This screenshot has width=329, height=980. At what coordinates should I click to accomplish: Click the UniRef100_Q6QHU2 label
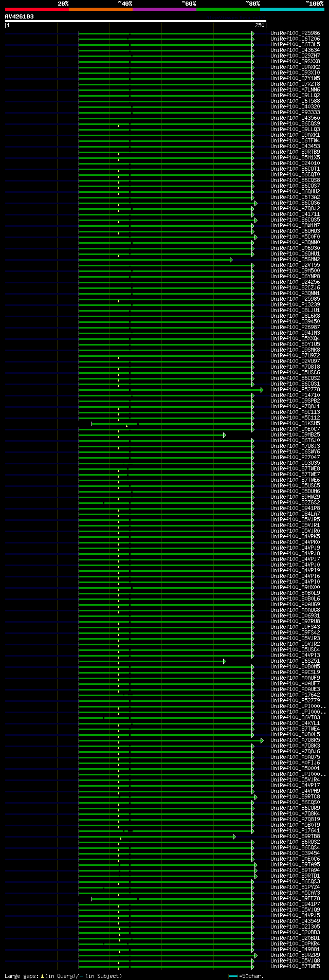(295, 192)
